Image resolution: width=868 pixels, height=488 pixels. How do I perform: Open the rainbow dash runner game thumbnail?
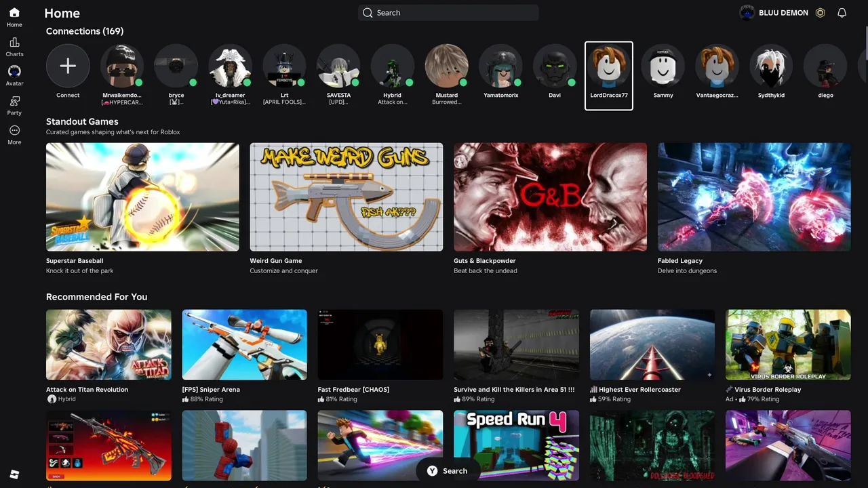coord(380,445)
